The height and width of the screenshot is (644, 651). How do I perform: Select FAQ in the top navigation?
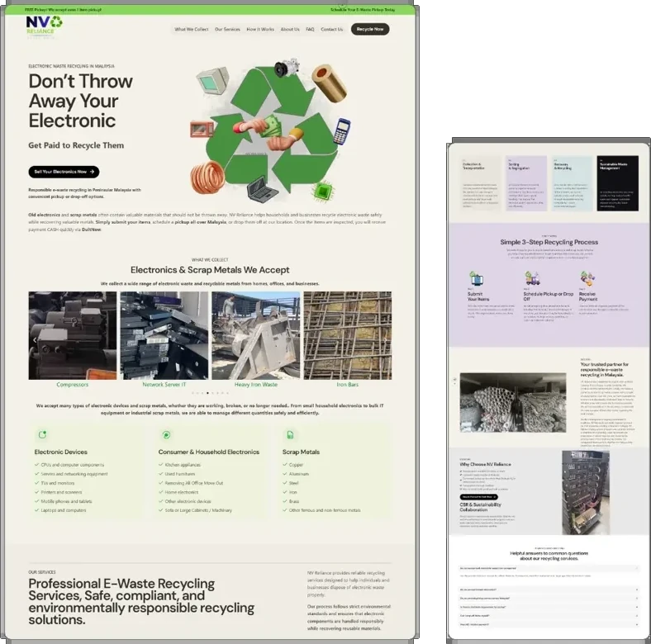(x=310, y=30)
